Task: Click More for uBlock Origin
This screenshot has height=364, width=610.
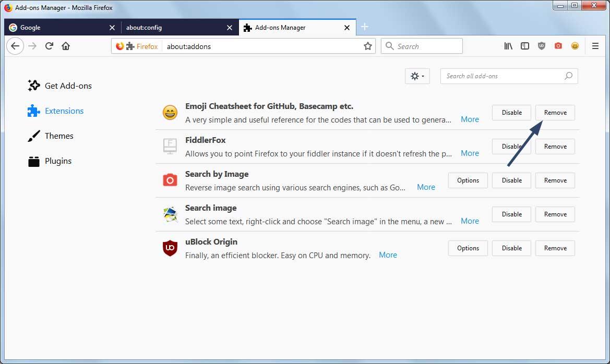Action: 388,255
